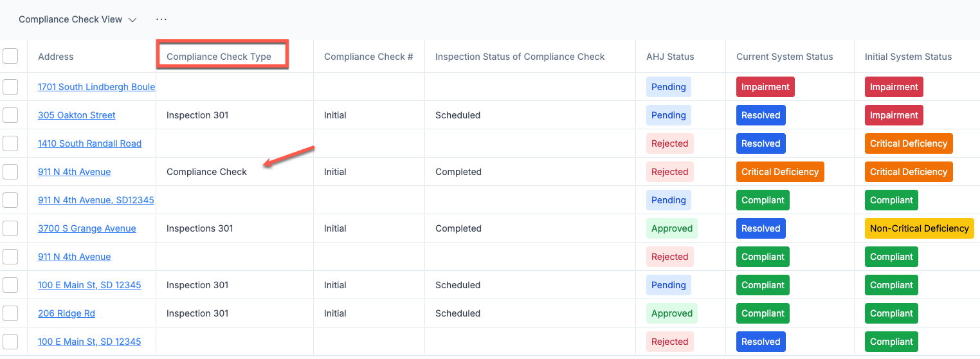Follow the 911 N 4th Avenue, SD12345 link
The height and width of the screenshot is (359, 980).
tap(96, 200)
